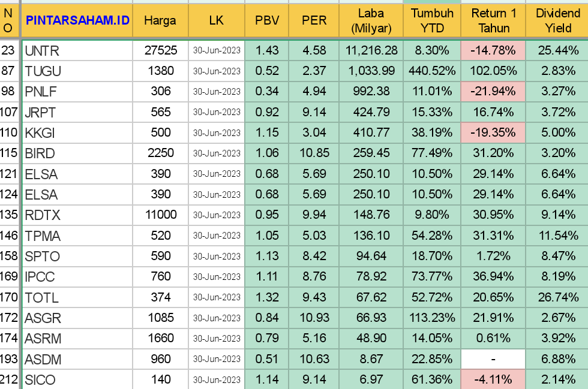Image resolution: width=588 pixels, height=389 pixels.
Task: Click the red -21.94% return cell
Action: tap(493, 92)
